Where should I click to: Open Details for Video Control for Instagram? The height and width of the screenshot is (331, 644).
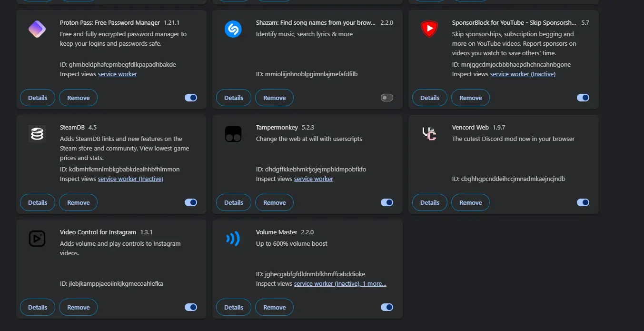[38, 307]
